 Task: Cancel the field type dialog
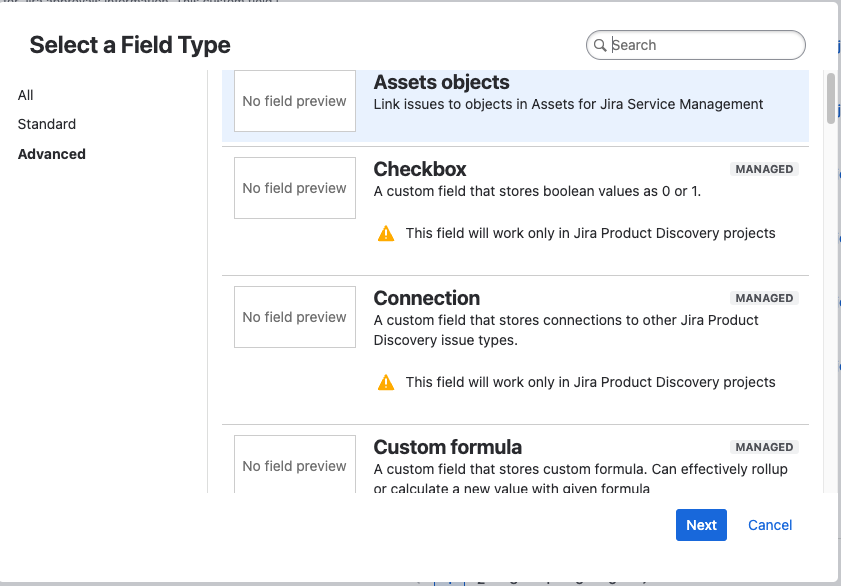click(x=770, y=525)
